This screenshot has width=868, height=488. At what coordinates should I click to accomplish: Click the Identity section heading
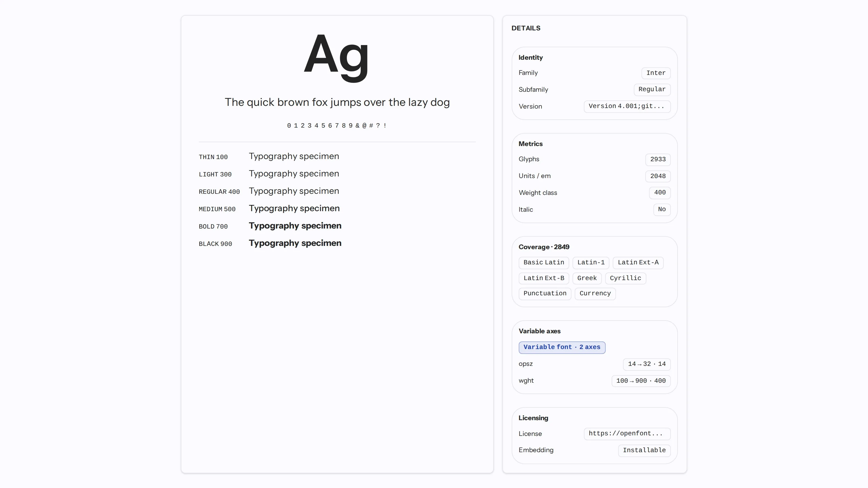(530, 58)
